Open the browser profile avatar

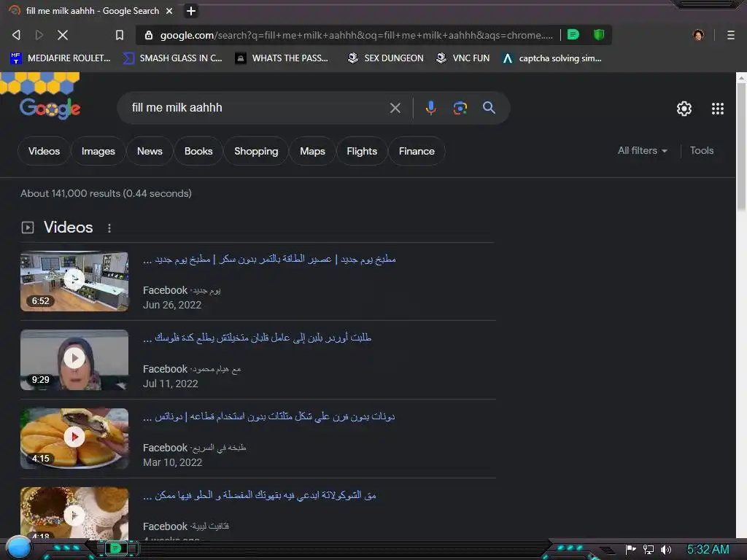[x=698, y=35]
